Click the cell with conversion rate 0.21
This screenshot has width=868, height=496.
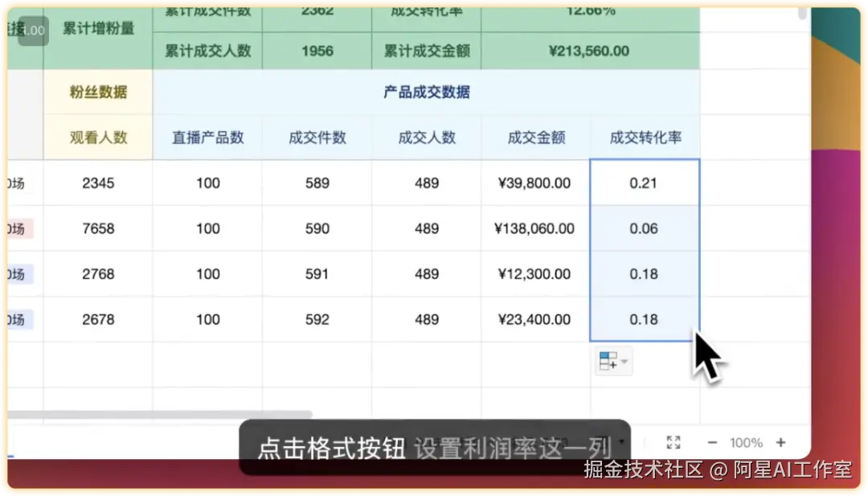644,182
